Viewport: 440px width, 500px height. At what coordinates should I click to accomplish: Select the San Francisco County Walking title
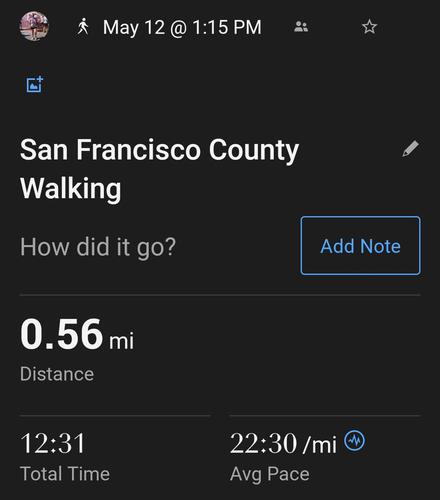point(159,169)
